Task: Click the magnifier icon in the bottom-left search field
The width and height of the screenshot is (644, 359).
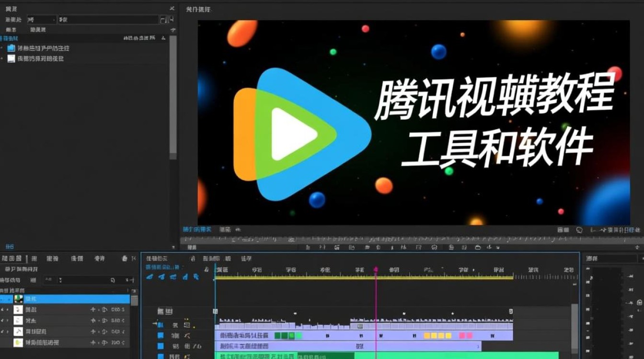Action: click(113, 280)
